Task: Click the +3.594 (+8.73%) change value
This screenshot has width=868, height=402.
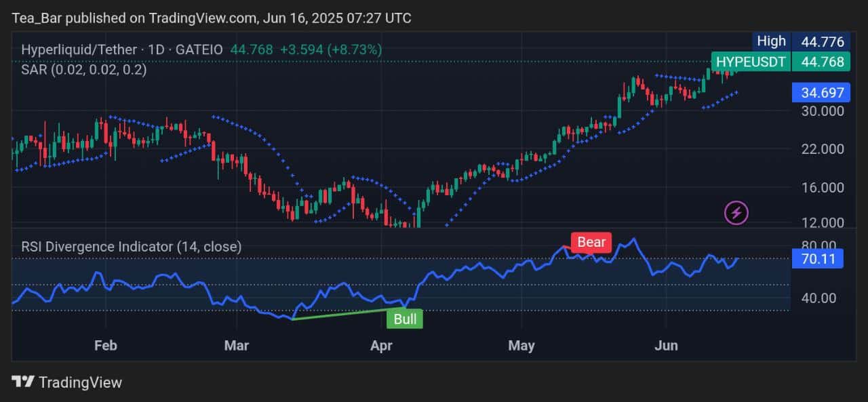Action: [x=331, y=49]
